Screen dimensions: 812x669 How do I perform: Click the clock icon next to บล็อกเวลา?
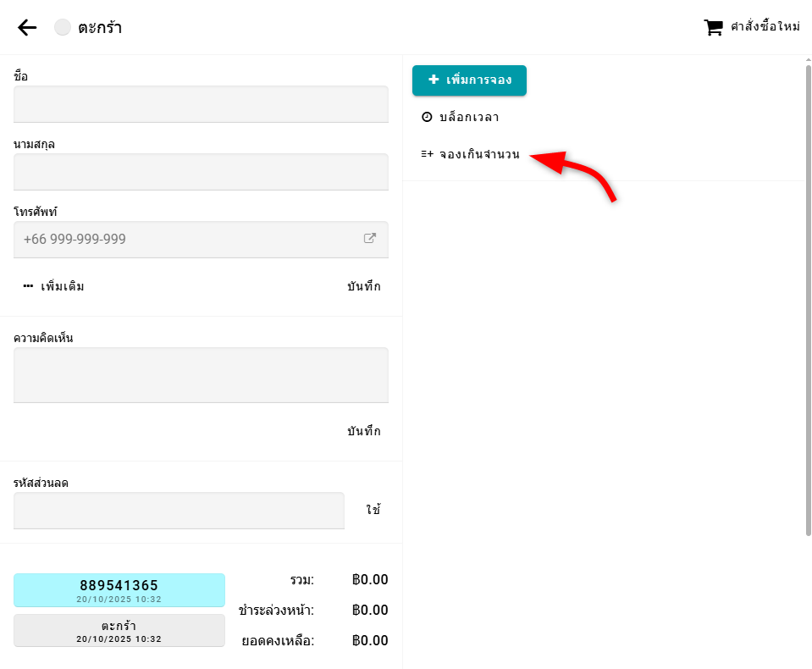click(427, 117)
